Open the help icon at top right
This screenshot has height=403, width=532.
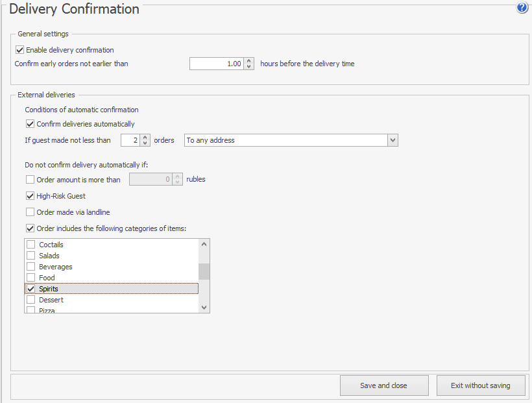pyautogui.click(x=522, y=8)
